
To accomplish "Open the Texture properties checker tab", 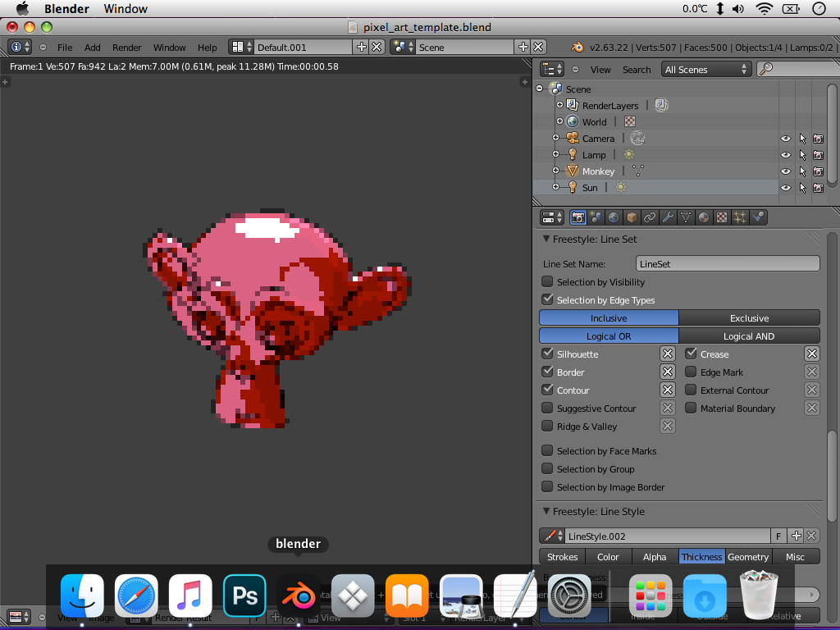I will (722, 217).
